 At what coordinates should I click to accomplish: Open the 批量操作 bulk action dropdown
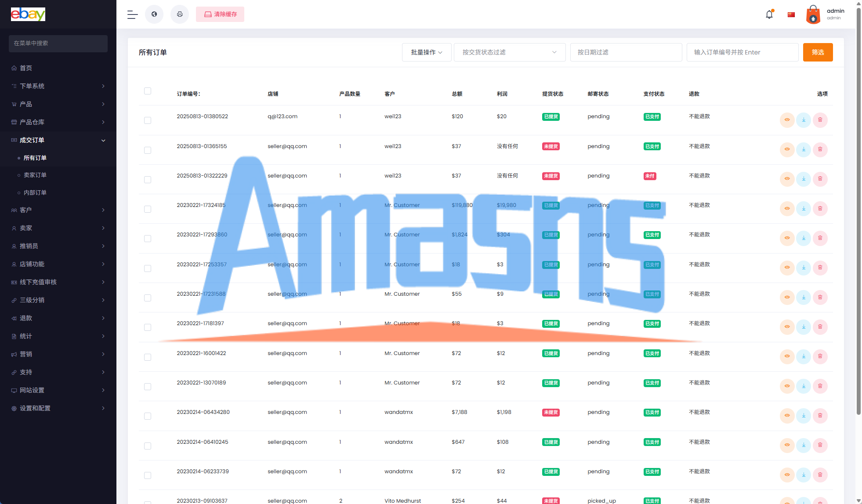(426, 52)
